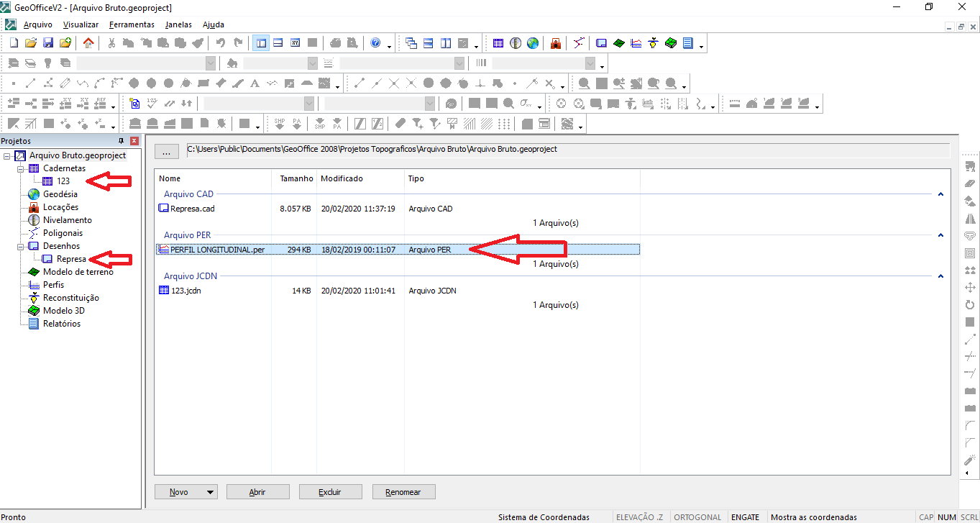Open the Visualizar menu
The height and width of the screenshot is (523, 980).
(x=81, y=24)
